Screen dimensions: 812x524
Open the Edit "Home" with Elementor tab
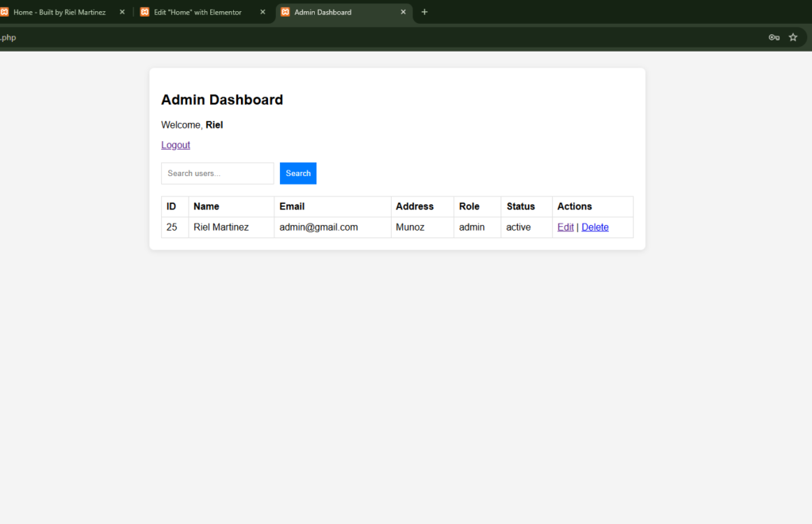(x=197, y=12)
